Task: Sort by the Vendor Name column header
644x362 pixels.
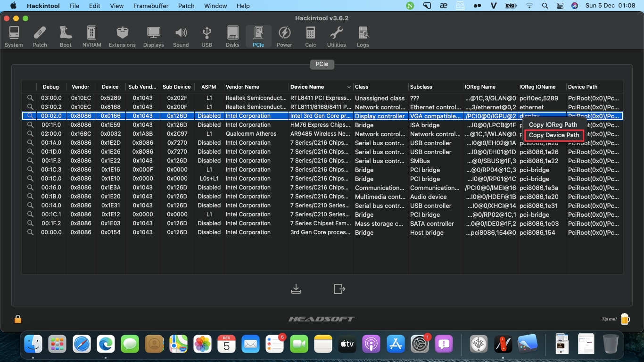Action: coord(256,87)
